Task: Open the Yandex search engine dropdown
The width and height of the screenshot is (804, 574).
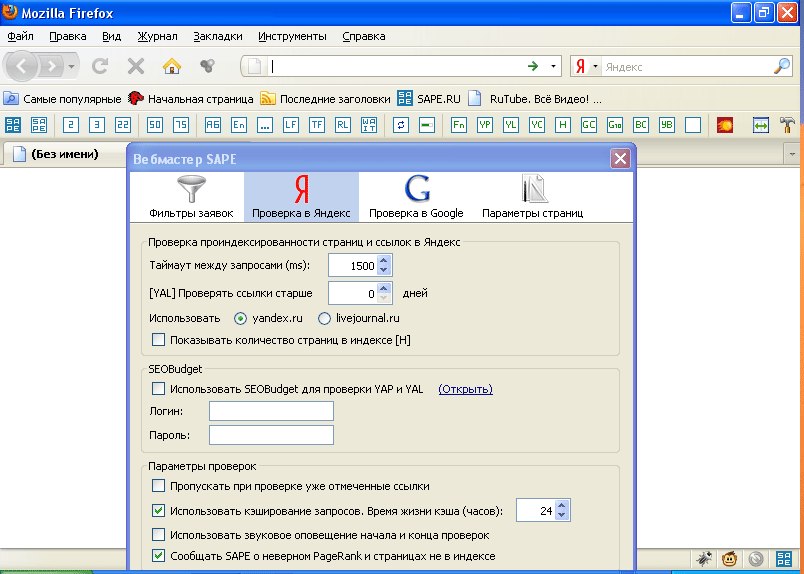Action: (595, 66)
